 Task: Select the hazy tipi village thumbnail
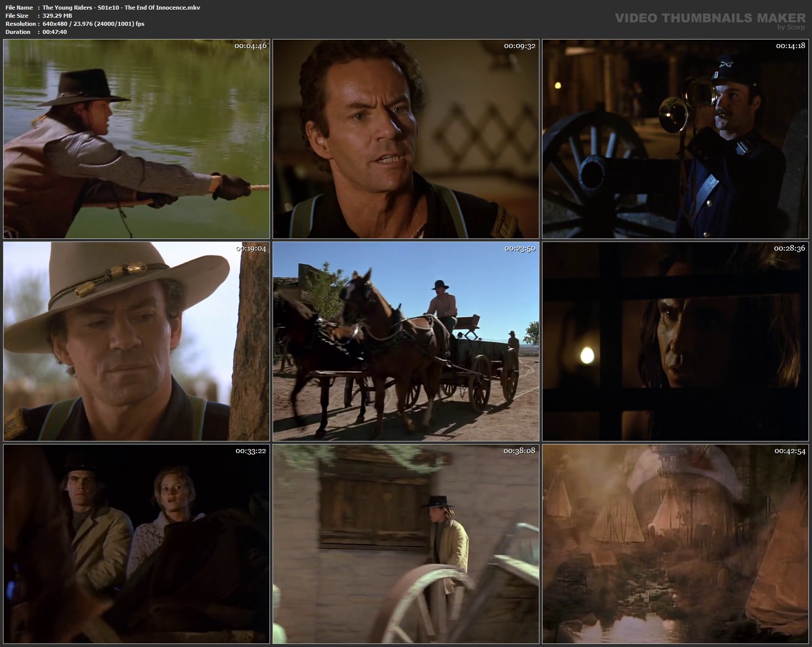click(675, 544)
